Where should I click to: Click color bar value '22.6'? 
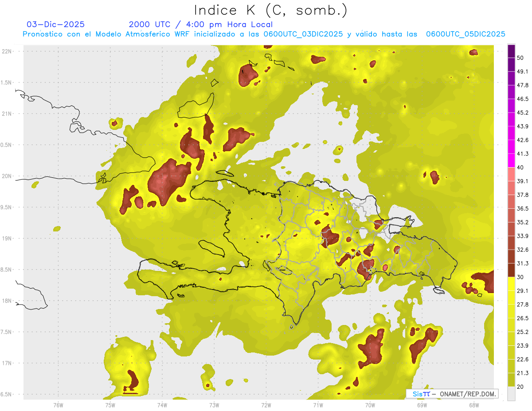523,360
